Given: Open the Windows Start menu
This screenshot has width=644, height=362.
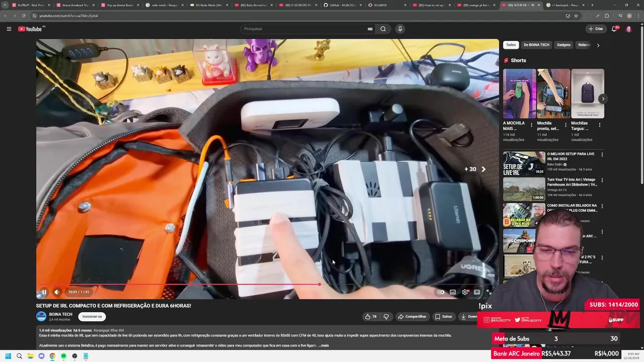Looking at the screenshot, I should pyautogui.click(x=8, y=356).
